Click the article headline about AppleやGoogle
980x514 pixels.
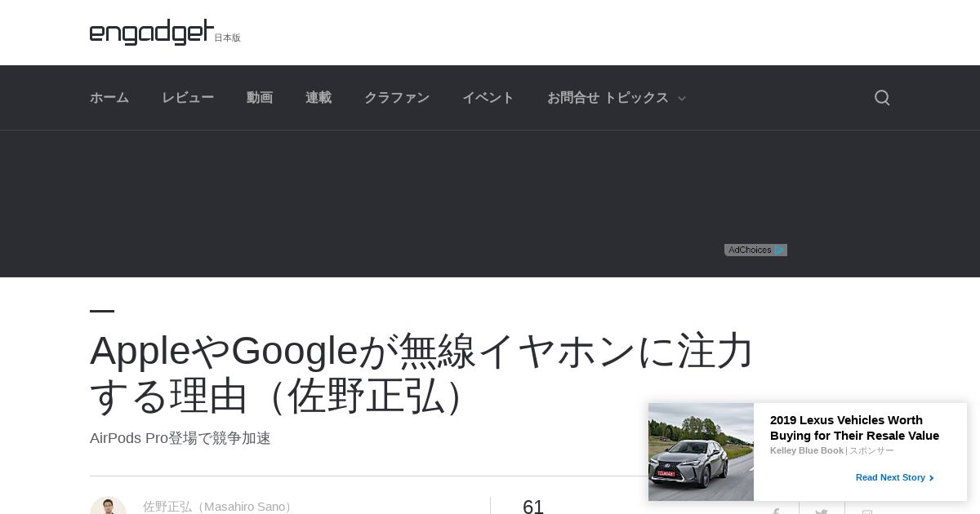[x=422, y=373]
